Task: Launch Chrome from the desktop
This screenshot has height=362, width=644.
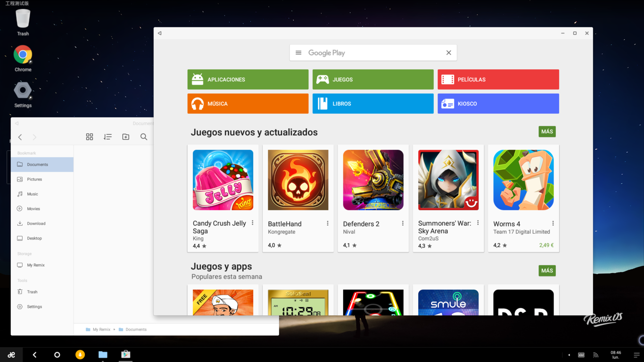Action: [22, 53]
